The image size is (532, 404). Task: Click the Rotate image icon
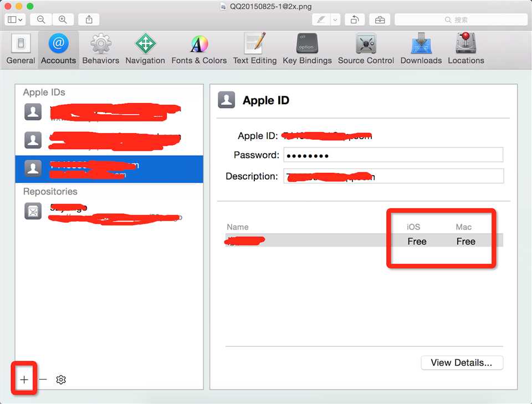[x=355, y=20]
